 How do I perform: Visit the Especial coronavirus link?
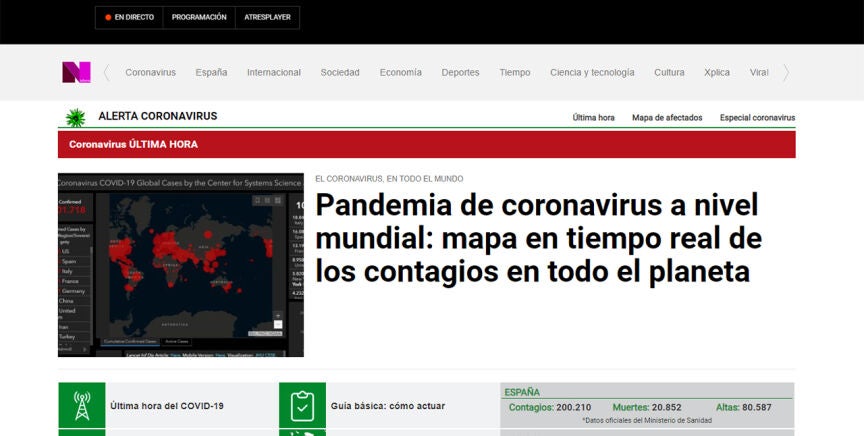click(757, 117)
